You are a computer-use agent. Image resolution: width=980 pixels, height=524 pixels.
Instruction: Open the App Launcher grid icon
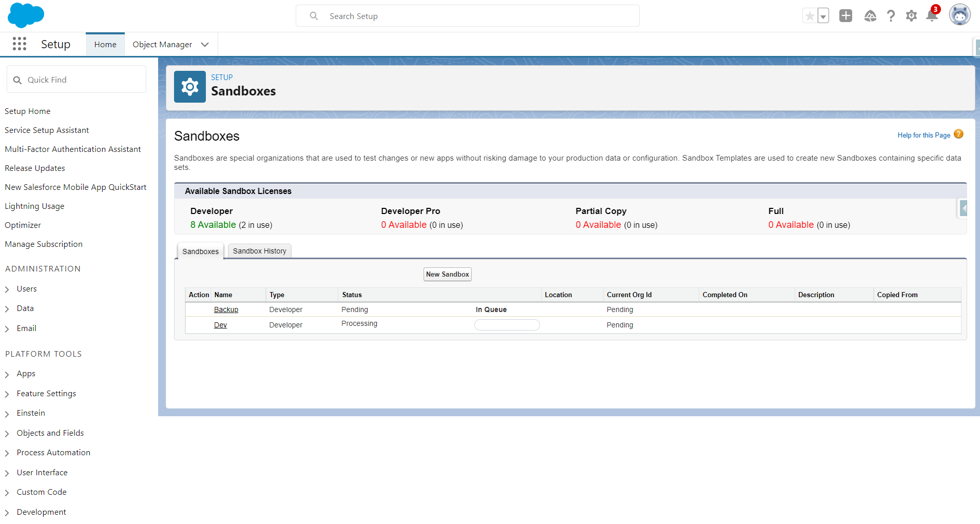(x=20, y=44)
